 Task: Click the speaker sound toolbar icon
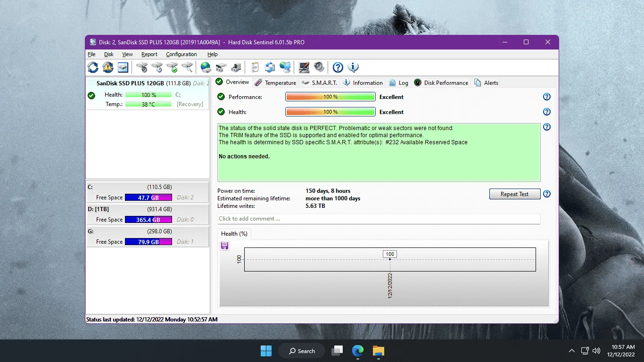tap(319, 67)
